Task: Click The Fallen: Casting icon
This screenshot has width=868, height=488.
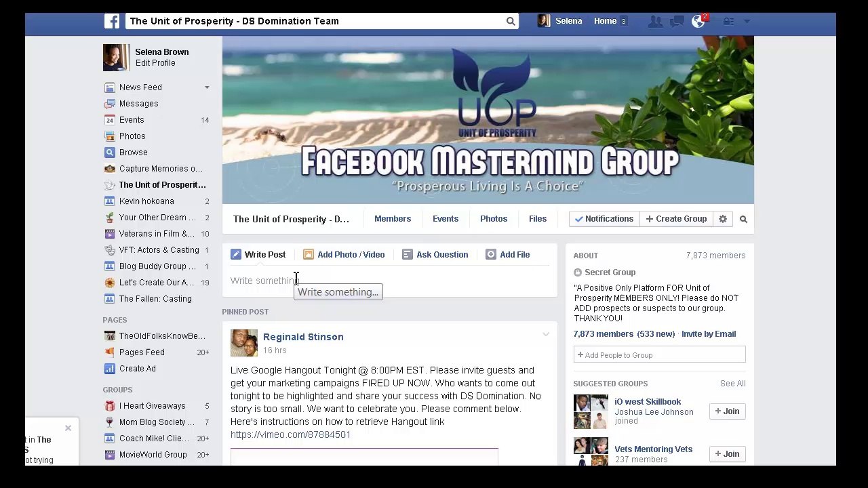Action: [109, 299]
